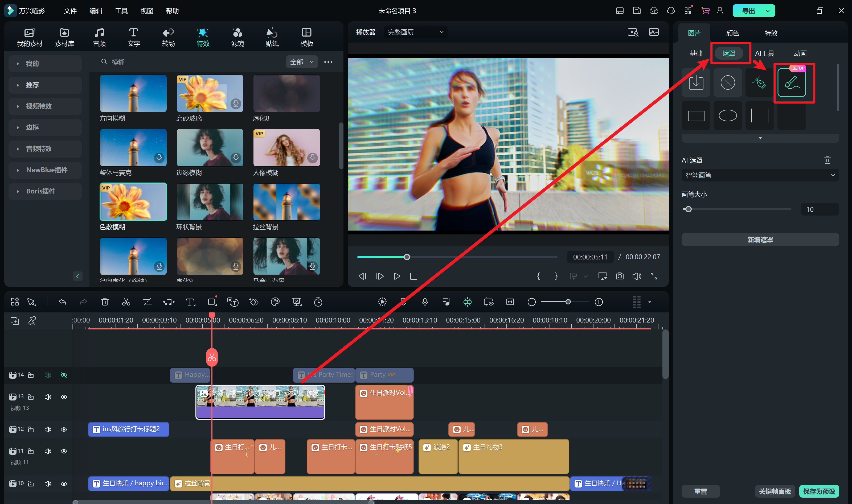Screen dimensions: 852x504
Task: Select the smart brush mask tool
Action: (x=792, y=82)
